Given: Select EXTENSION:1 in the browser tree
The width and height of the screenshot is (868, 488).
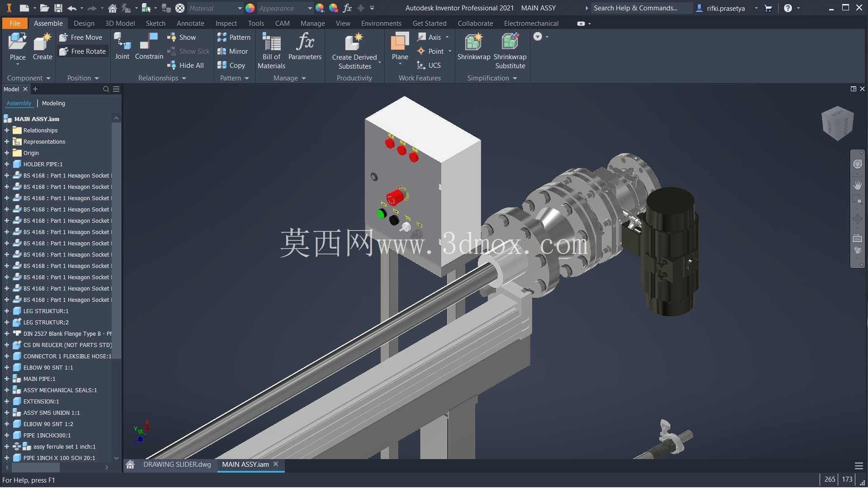Looking at the screenshot, I should pyautogui.click(x=41, y=402).
